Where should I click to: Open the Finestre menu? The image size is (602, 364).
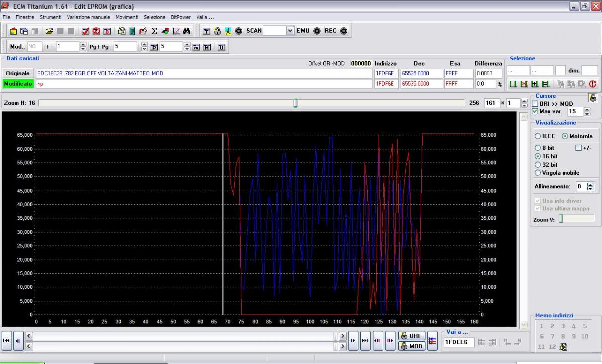[x=25, y=17]
